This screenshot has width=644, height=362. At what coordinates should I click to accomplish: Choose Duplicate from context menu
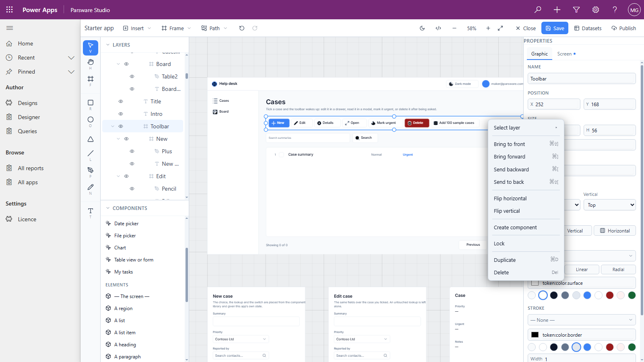tap(526, 260)
